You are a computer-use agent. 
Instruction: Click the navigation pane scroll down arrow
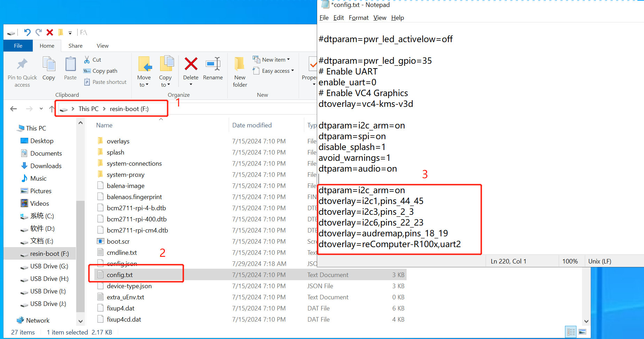click(80, 321)
